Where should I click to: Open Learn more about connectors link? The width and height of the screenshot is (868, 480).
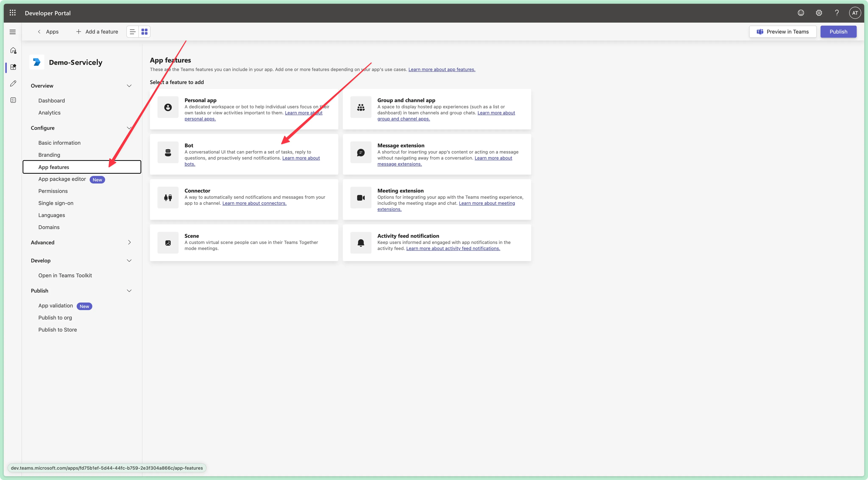254,203
